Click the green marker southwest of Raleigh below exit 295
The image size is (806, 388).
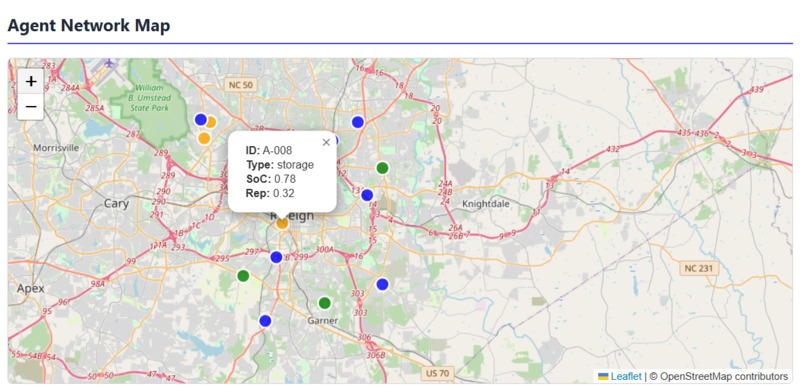(243, 276)
